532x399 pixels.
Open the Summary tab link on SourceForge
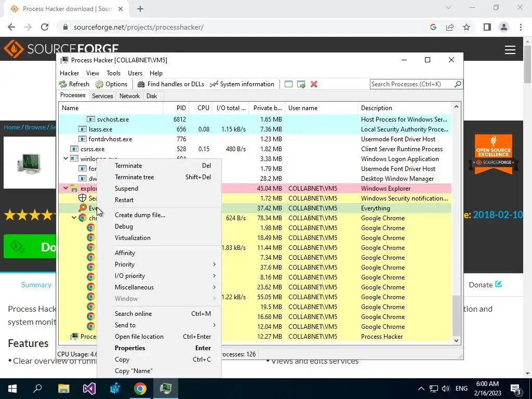click(x=36, y=285)
